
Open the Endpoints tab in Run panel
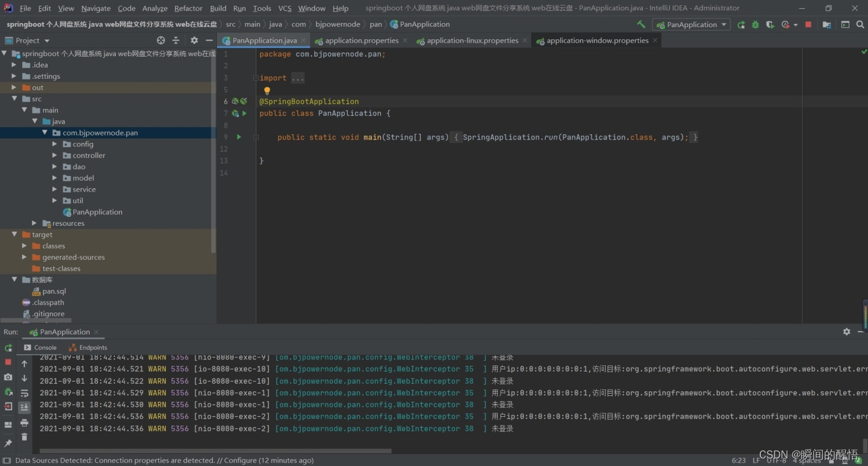click(x=93, y=347)
